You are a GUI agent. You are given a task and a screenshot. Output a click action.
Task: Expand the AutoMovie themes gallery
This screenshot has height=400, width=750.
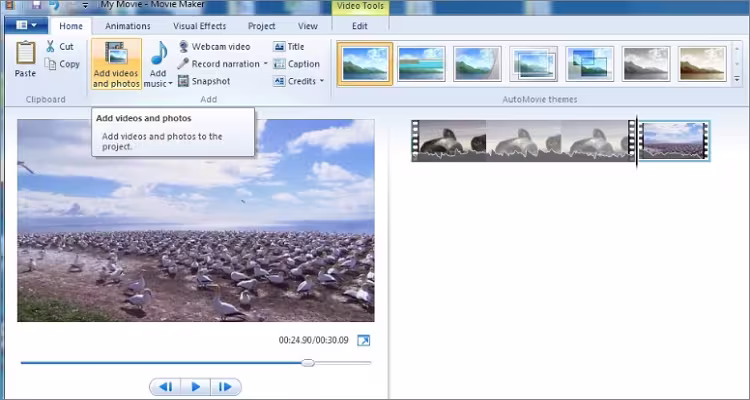(737, 79)
